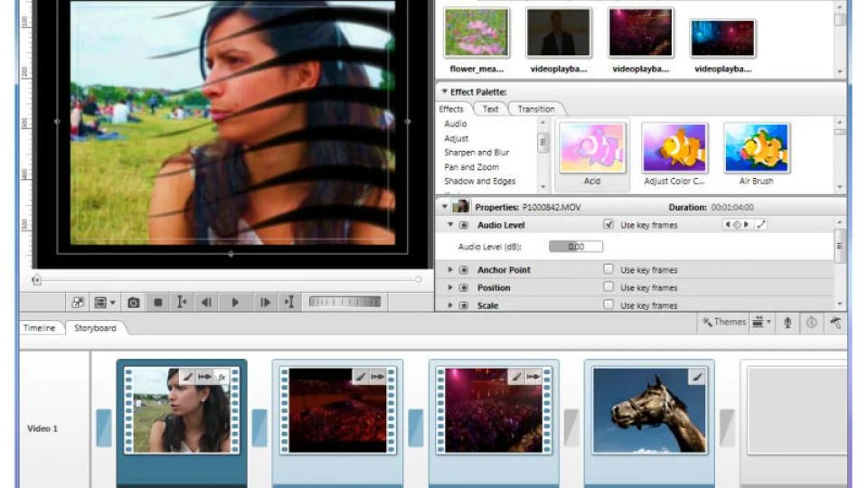Open the Transition tab in Effect Palette

pyautogui.click(x=536, y=109)
